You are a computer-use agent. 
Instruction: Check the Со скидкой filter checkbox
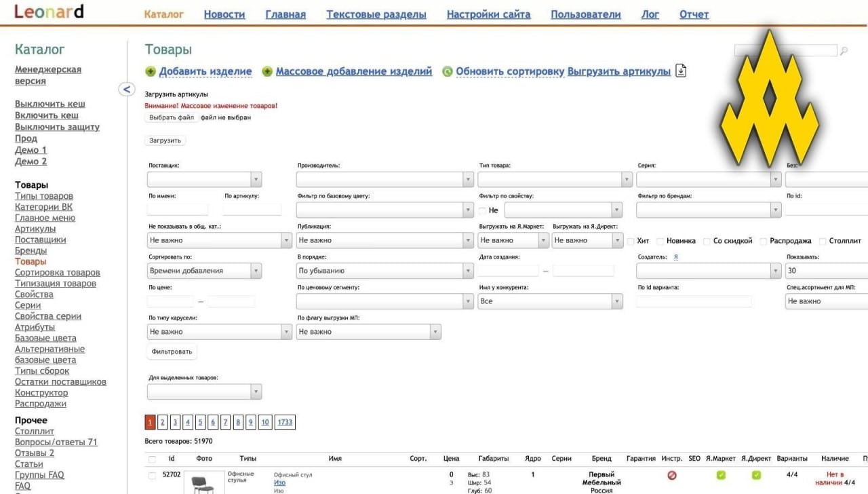pos(707,241)
